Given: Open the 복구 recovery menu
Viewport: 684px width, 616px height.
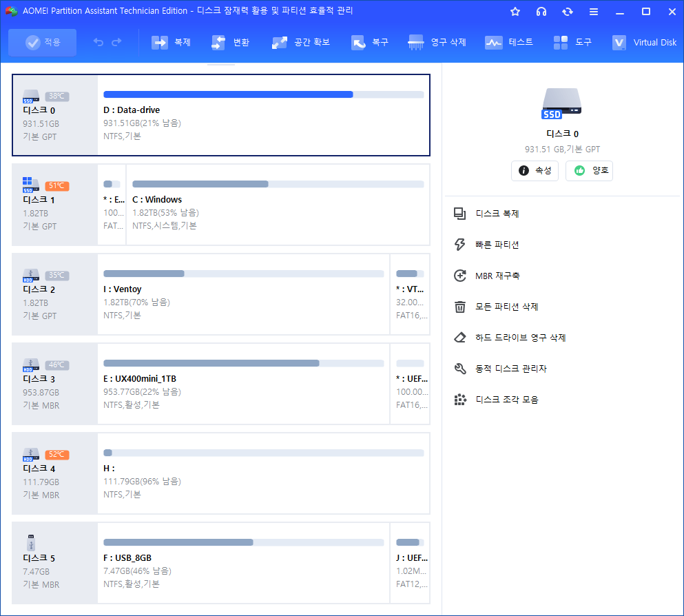Looking at the screenshot, I should pos(369,42).
